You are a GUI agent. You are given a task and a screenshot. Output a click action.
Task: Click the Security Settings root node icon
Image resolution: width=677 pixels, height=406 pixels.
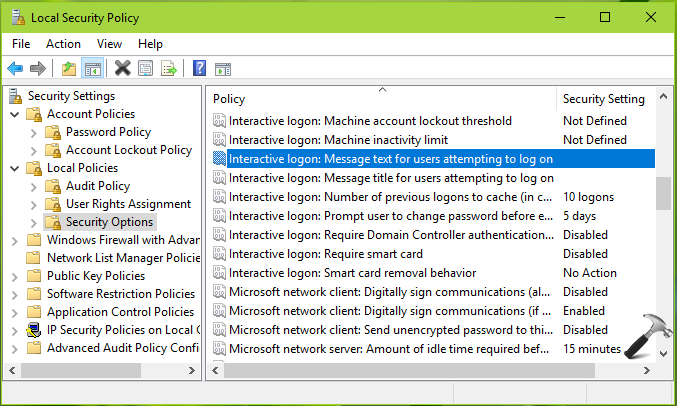[x=16, y=96]
